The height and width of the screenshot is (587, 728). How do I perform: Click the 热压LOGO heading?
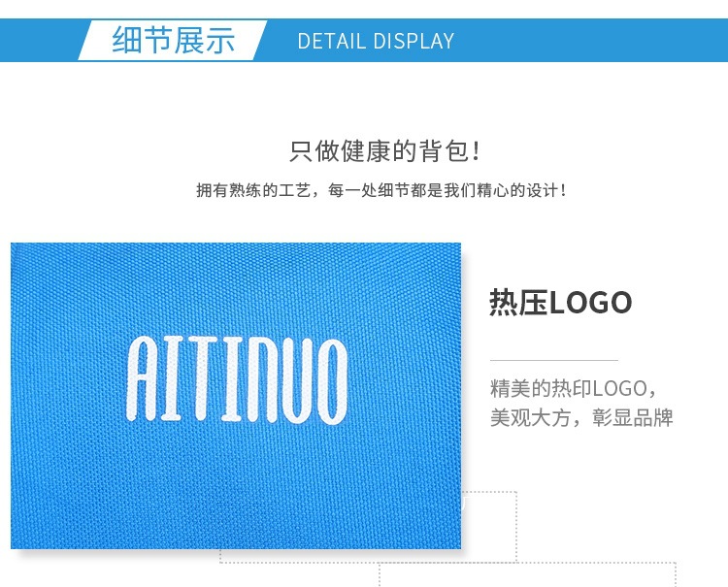click(560, 303)
